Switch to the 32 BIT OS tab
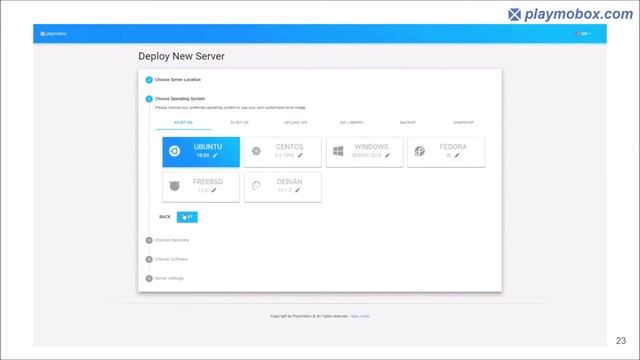The height and width of the screenshot is (360, 640). (239, 122)
